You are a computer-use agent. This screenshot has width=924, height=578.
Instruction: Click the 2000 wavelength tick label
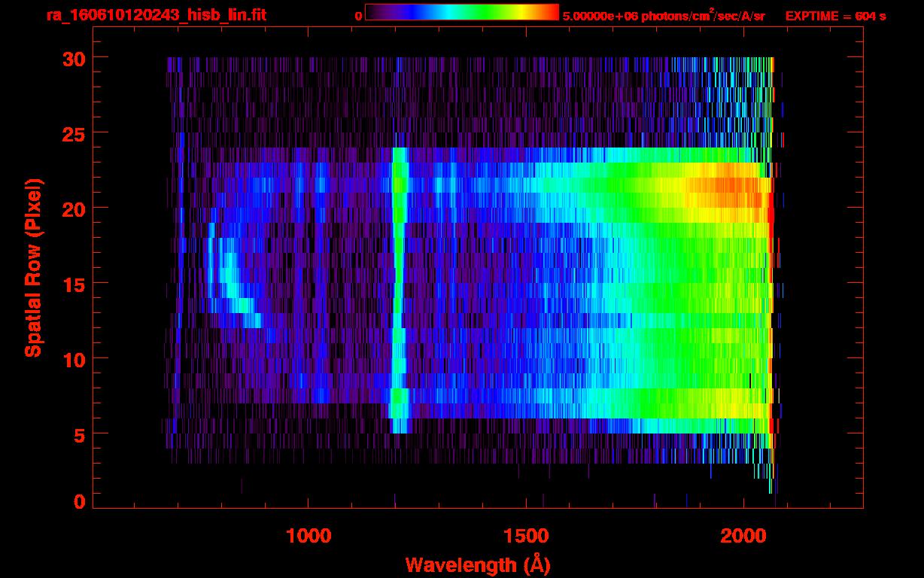[743, 536]
